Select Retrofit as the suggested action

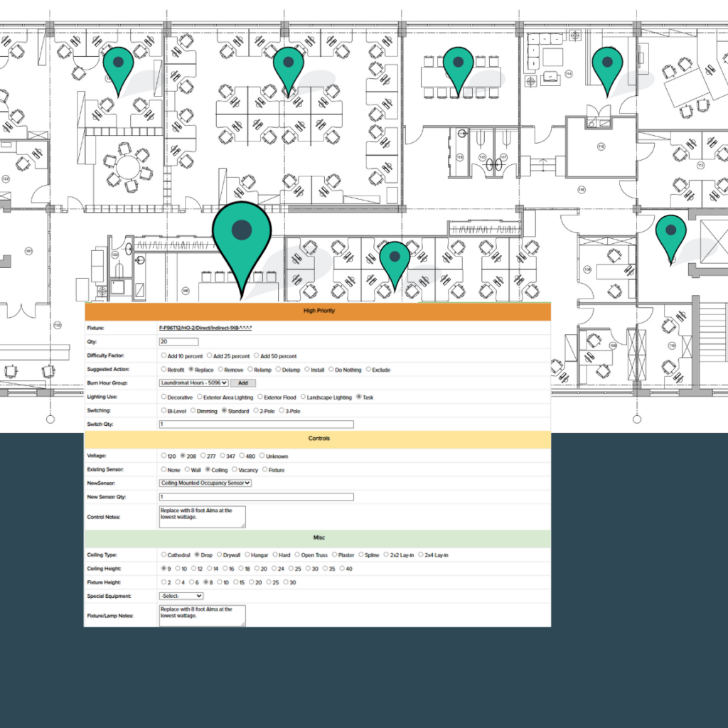(164, 370)
